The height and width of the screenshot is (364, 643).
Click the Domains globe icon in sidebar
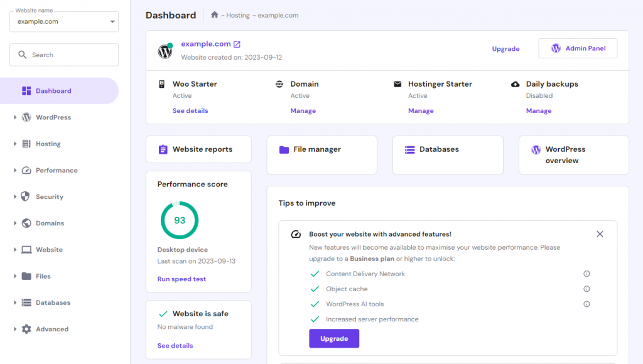[26, 223]
